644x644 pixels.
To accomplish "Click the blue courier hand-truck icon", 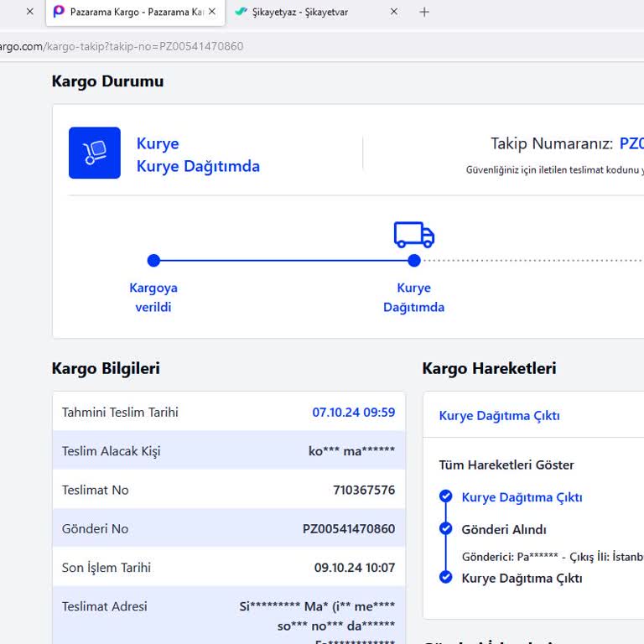I will (95, 153).
